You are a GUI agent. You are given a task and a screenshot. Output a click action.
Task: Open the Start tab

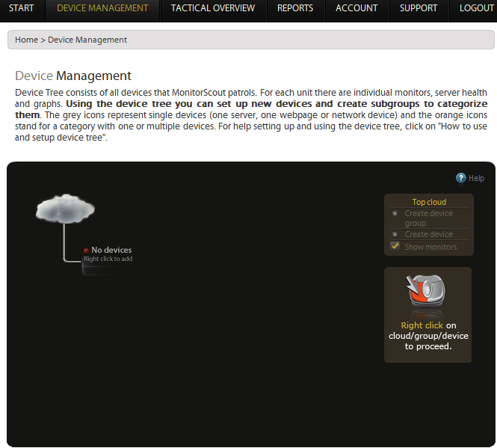click(22, 8)
